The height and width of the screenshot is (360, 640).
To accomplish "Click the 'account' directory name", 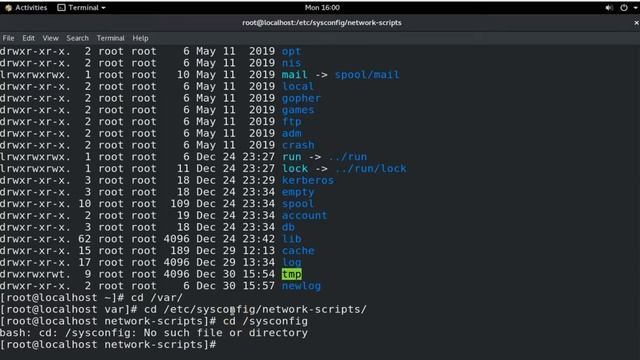I will pos(304,216).
